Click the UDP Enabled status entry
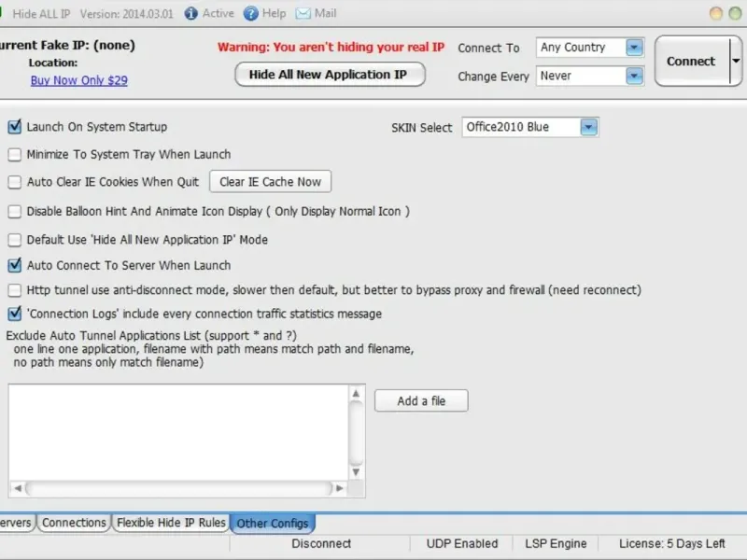 coord(462,544)
